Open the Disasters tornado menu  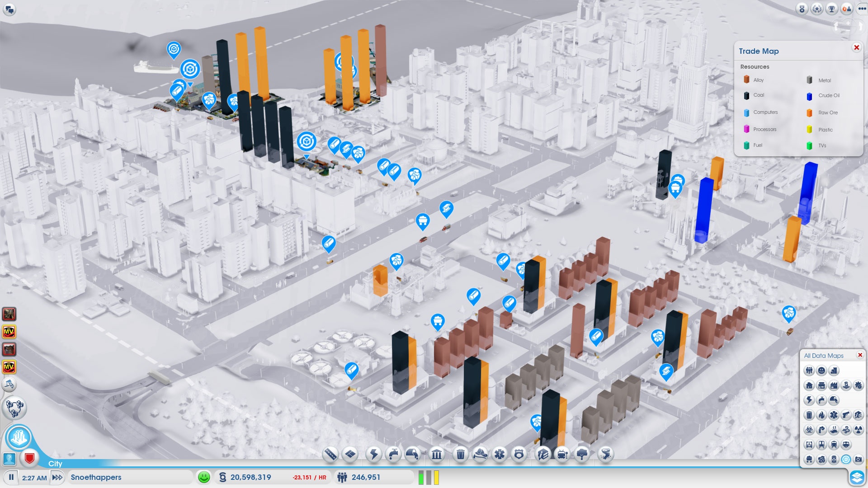pyautogui.click(x=605, y=454)
